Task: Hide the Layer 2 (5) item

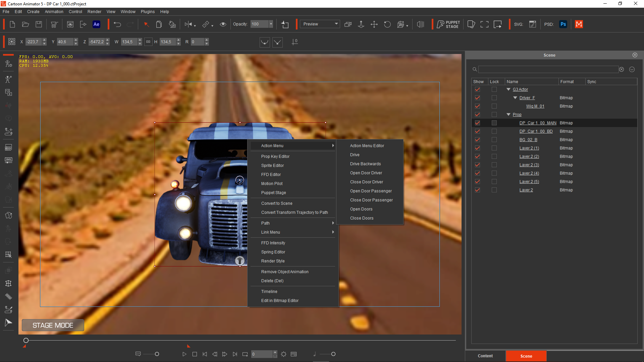Action: [477, 182]
